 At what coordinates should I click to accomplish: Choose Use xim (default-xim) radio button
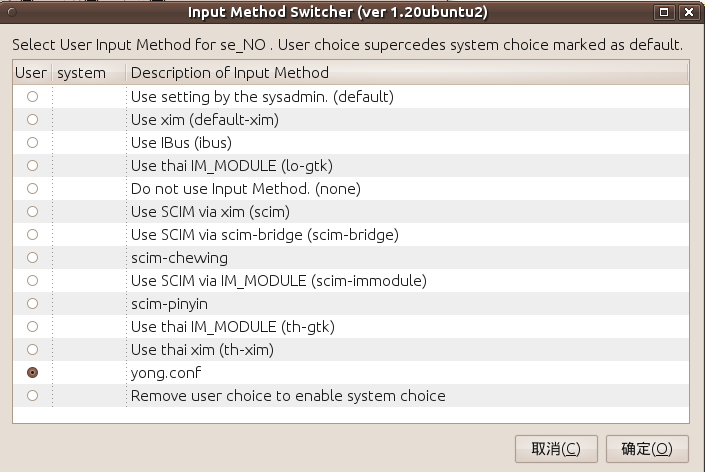[32, 120]
